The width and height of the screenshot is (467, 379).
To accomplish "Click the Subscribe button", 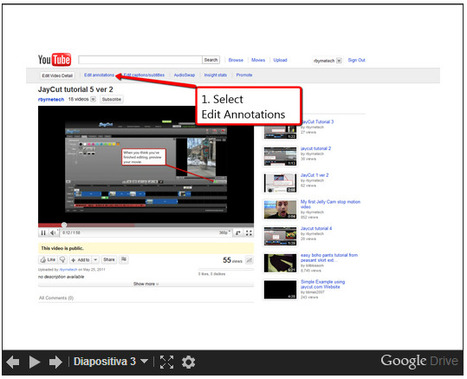I will point(112,99).
